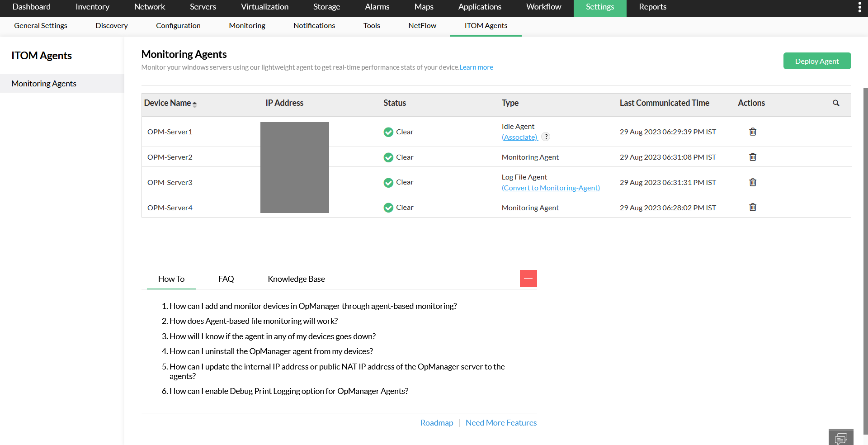The image size is (868, 445).
Task: Open how-to on knowing if agent goes down
Action: tap(273, 336)
